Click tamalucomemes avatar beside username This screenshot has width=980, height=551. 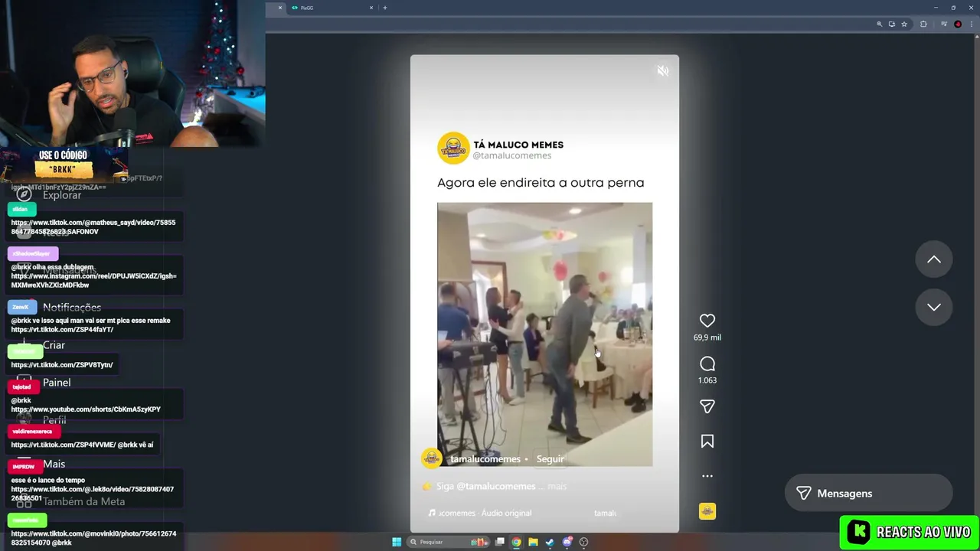tap(432, 458)
